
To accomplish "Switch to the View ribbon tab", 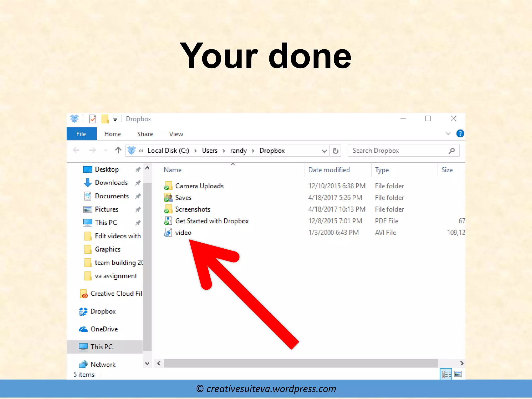I will pyautogui.click(x=176, y=134).
